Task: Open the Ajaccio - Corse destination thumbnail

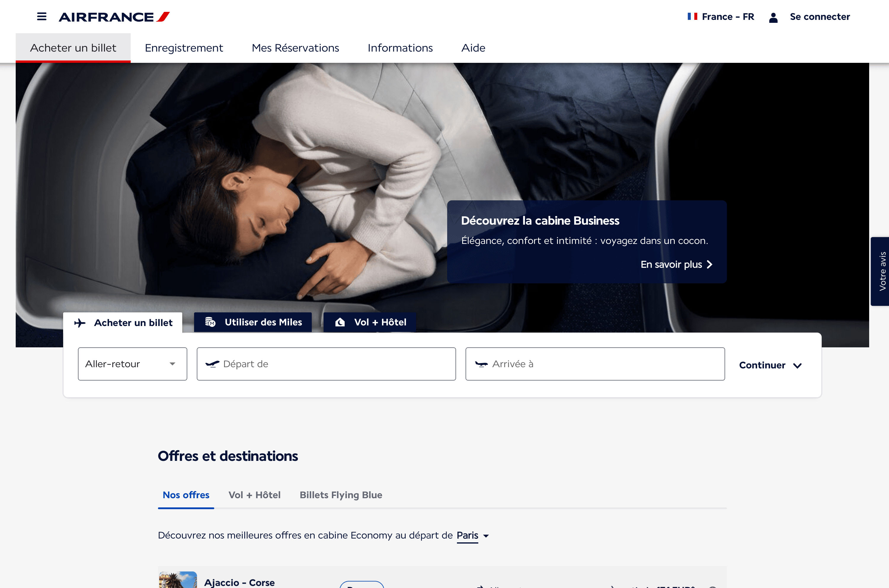Action: [178, 580]
